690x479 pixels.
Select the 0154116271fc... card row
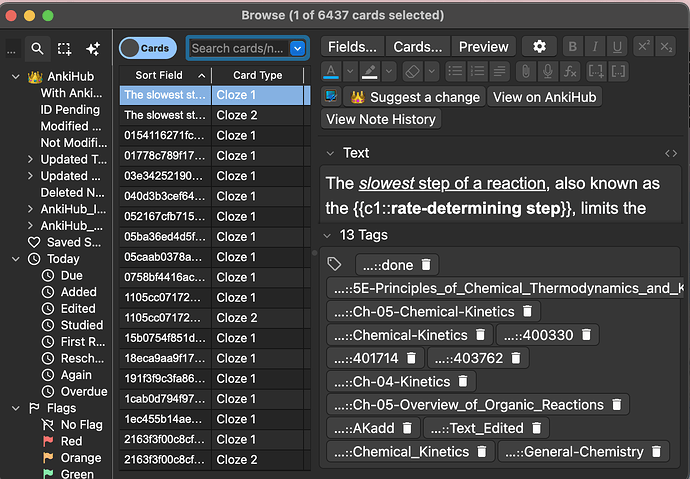tap(215, 135)
